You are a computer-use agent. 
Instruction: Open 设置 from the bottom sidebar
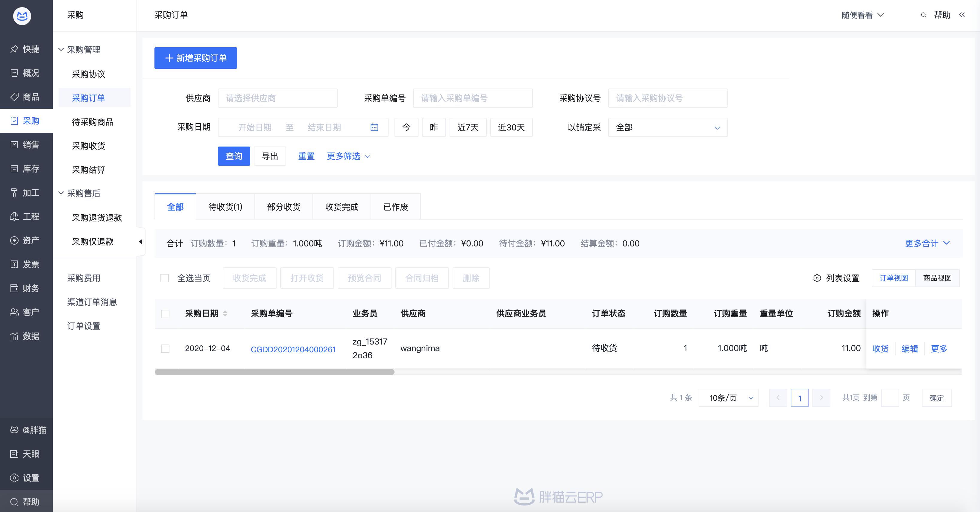[26, 477]
